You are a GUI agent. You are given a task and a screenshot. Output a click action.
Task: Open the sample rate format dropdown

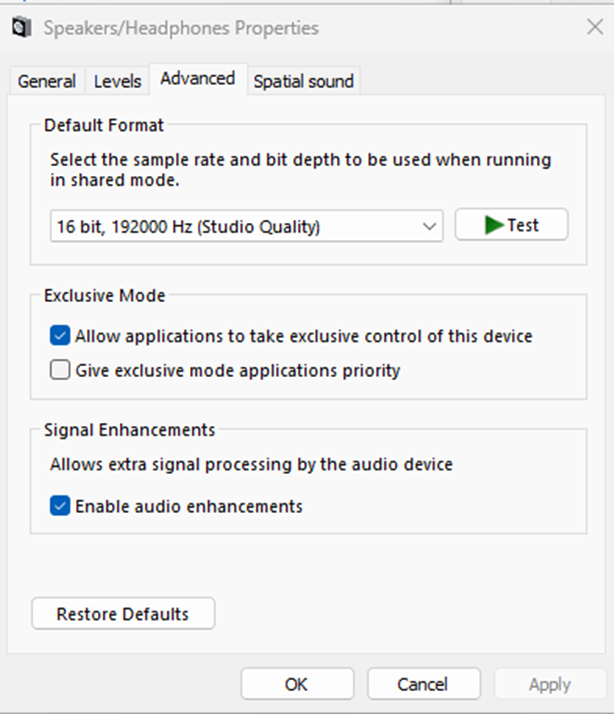point(245,227)
